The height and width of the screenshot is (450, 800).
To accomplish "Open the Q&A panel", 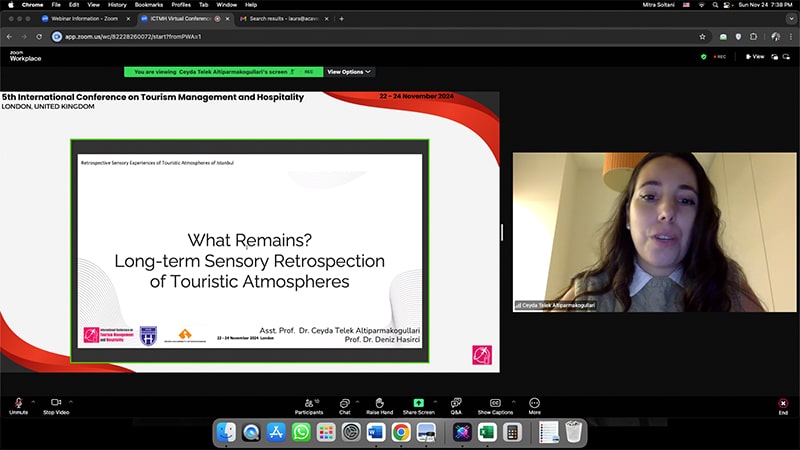I will point(456,403).
